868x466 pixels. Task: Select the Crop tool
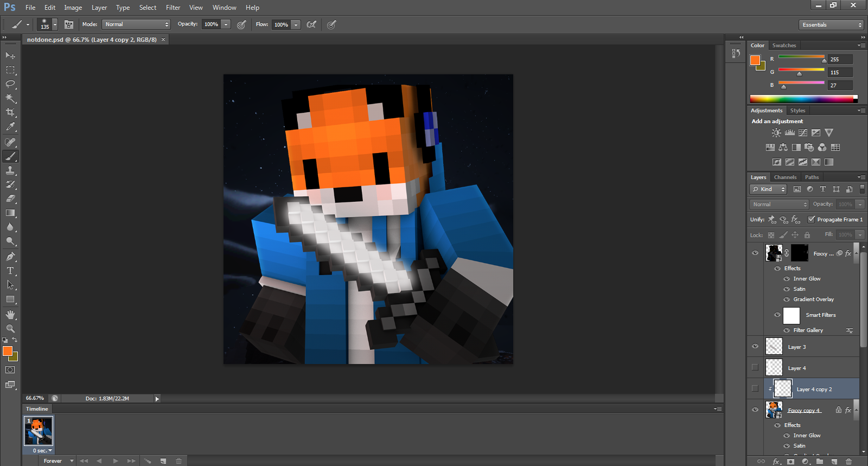pyautogui.click(x=10, y=112)
